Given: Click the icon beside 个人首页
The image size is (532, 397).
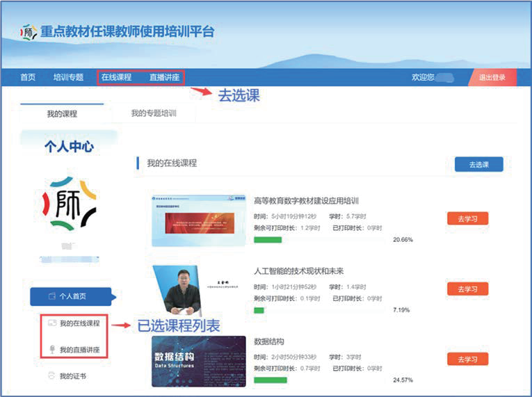Looking at the screenshot, I should click(x=51, y=296).
